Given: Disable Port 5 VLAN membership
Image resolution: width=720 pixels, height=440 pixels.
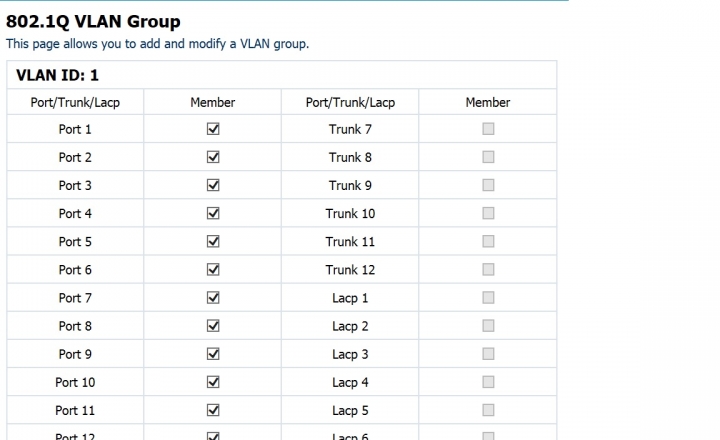Looking at the screenshot, I should point(213,242).
